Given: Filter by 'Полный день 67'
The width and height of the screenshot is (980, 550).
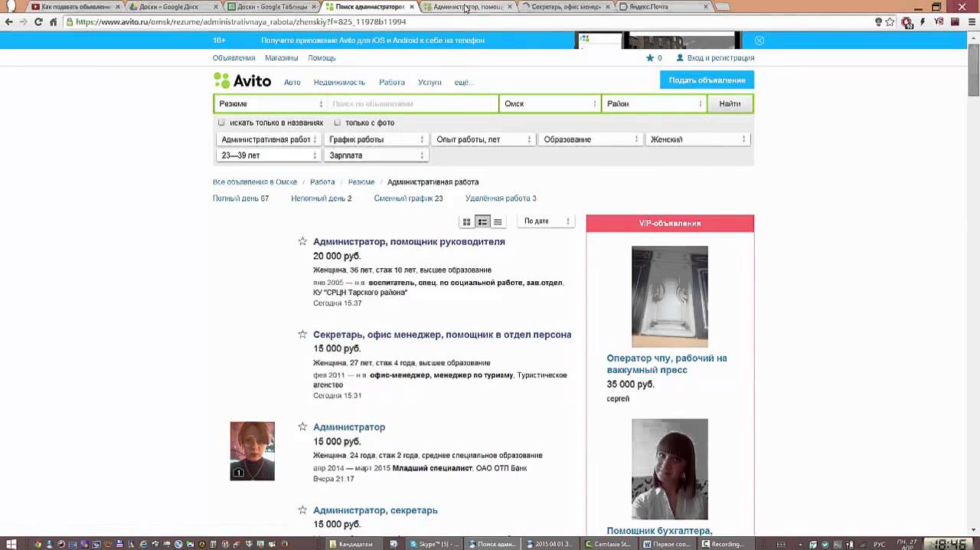Looking at the screenshot, I should [x=240, y=198].
